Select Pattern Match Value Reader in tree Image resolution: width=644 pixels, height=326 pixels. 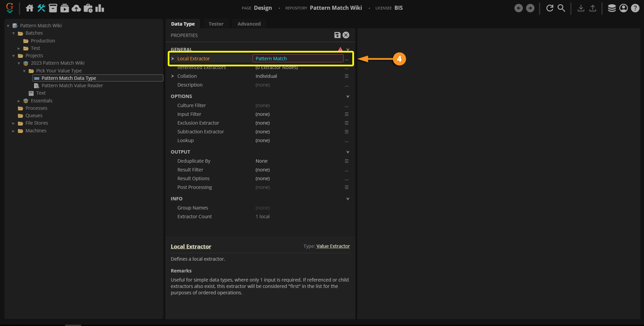(x=72, y=86)
